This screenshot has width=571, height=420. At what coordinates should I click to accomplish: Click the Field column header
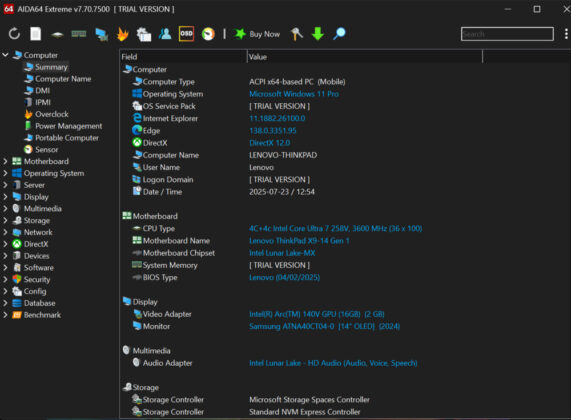pyautogui.click(x=183, y=57)
